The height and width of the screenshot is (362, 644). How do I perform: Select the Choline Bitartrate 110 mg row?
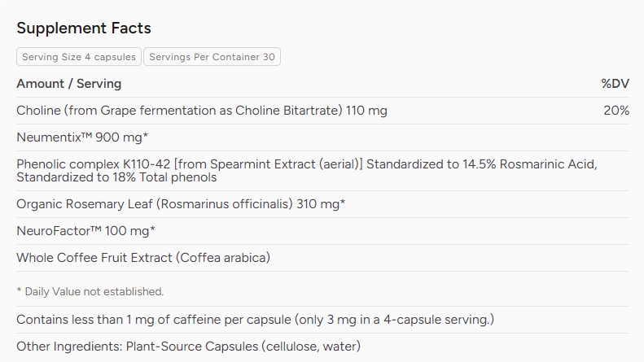[323, 111]
